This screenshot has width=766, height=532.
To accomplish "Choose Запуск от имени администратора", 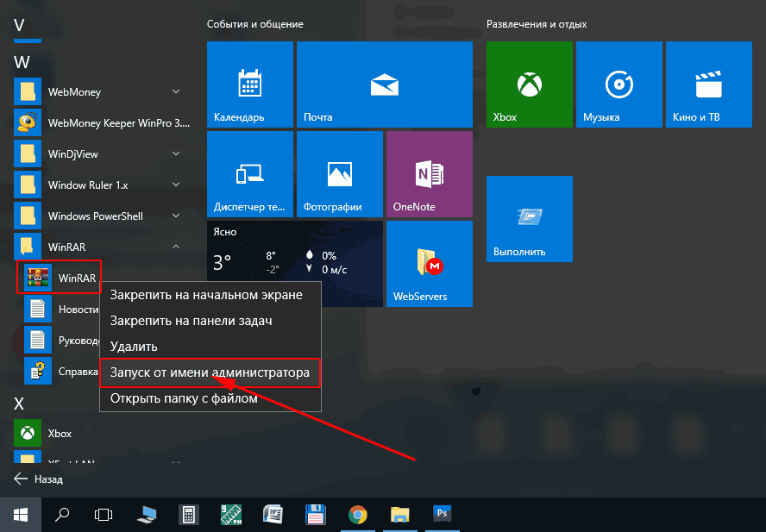I will tap(210, 372).
